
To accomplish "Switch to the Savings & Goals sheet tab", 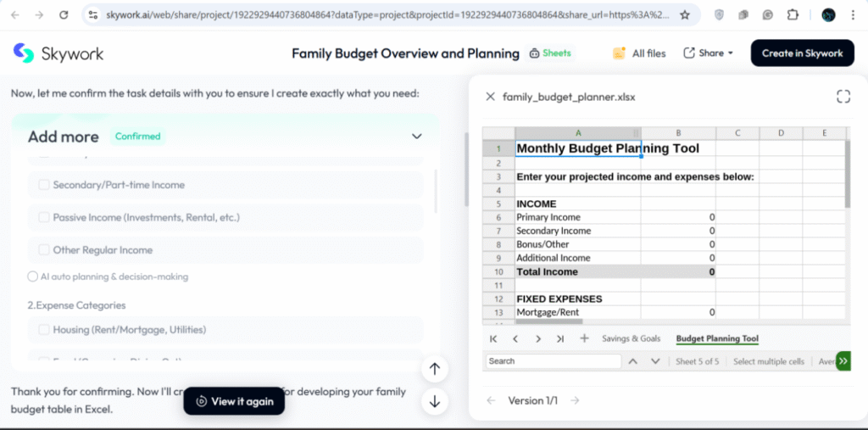I will click(631, 338).
